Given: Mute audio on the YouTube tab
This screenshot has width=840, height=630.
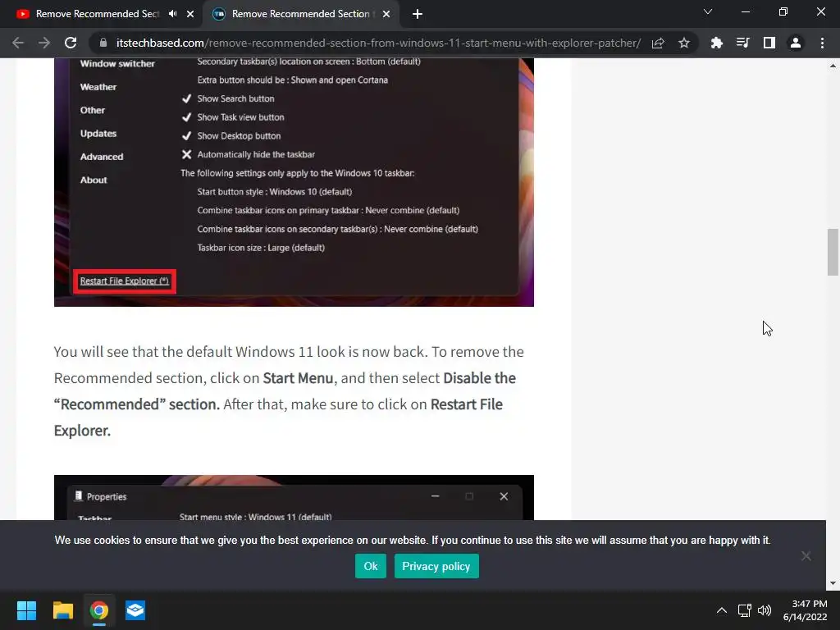Looking at the screenshot, I should pyautogui.click(x=172, y=14).
